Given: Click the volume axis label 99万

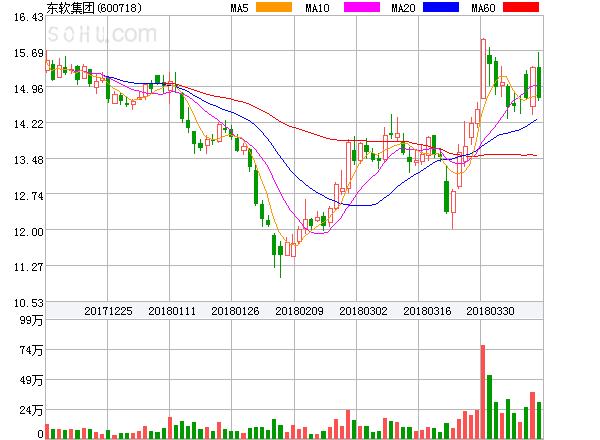Looking at the screenshot, I should (x=31, y=320).
